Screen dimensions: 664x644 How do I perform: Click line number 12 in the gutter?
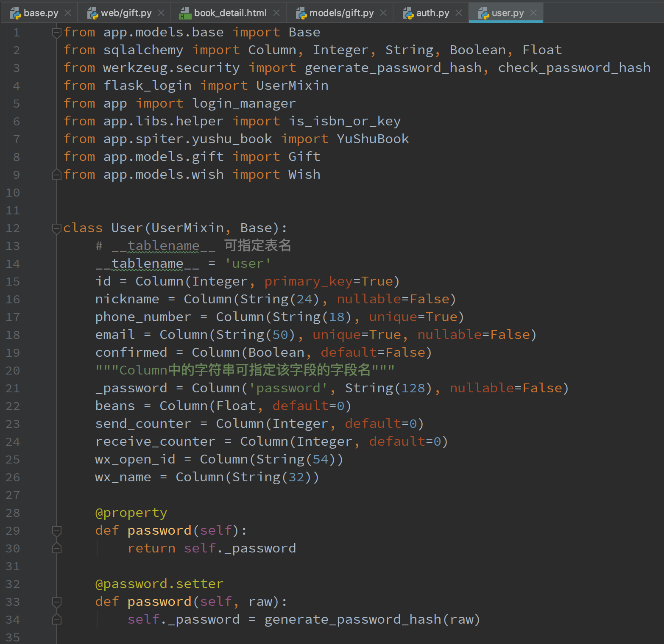coord(13,228)
